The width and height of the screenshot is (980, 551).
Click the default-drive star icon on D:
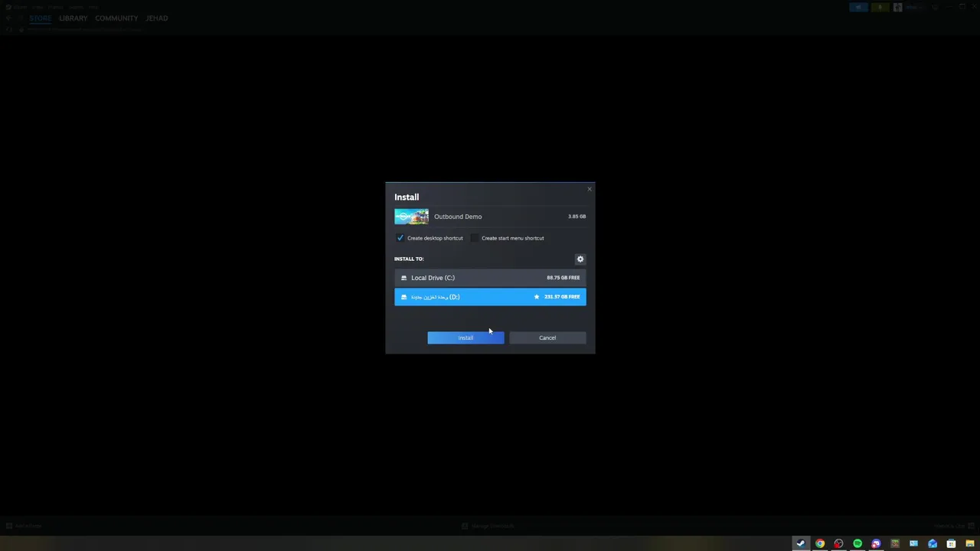pos(537,297)
